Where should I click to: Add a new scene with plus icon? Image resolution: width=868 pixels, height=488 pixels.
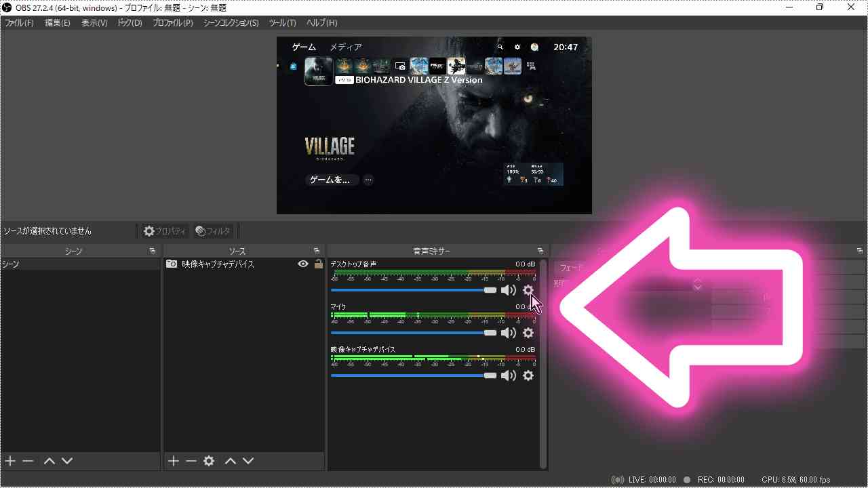click(10, 461)
